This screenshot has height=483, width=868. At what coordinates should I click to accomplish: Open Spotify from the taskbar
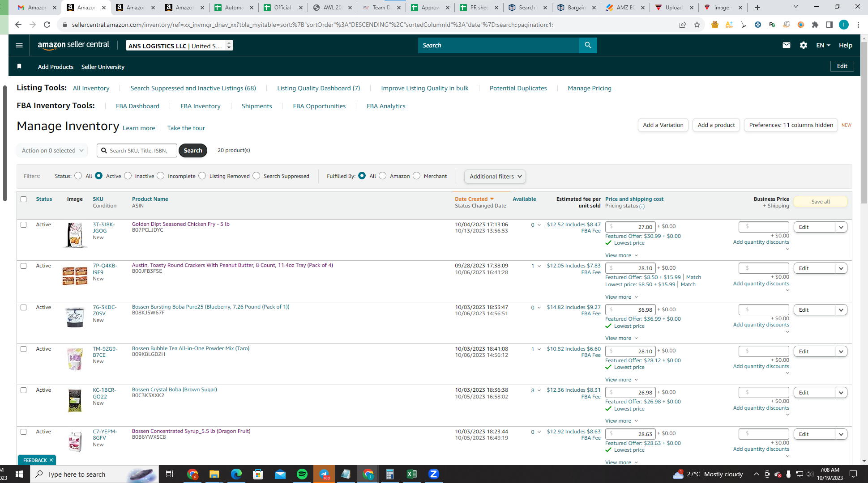302,474
